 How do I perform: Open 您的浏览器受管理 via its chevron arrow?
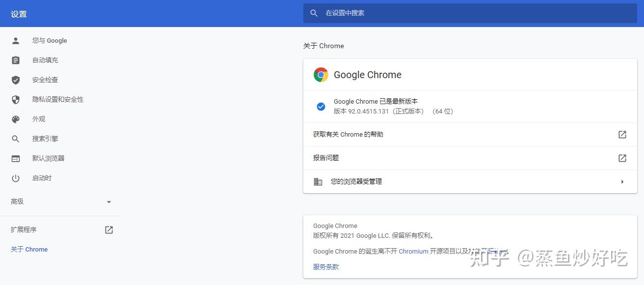[x=622, y=181]
